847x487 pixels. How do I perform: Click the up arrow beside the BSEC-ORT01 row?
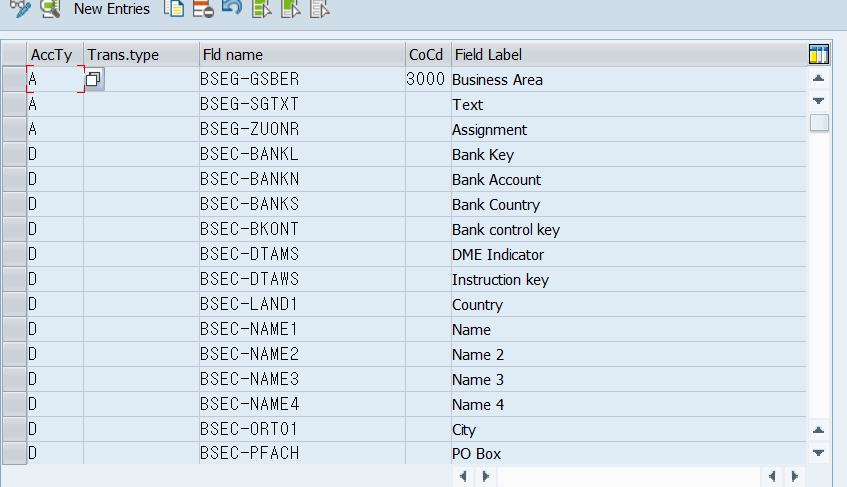[x=818, y=430]
